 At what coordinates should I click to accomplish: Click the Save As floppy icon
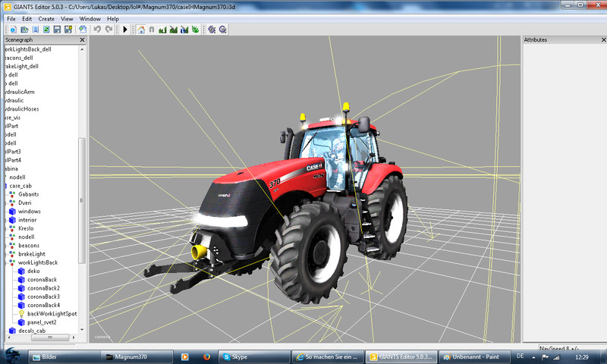[68, 30]
